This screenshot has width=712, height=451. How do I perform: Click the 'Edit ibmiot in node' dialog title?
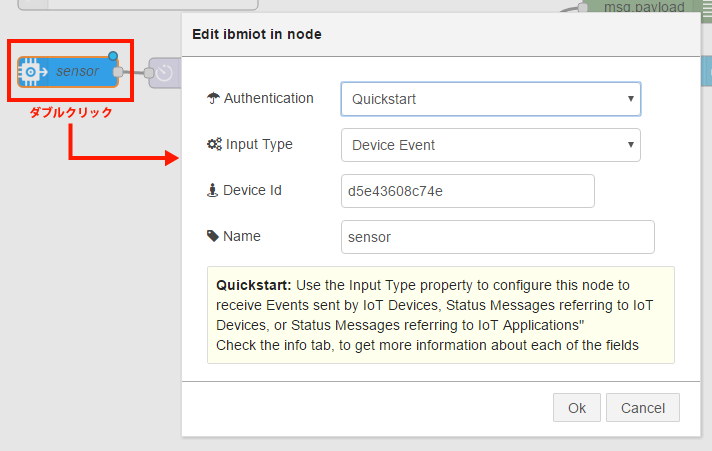coord(257,34)
